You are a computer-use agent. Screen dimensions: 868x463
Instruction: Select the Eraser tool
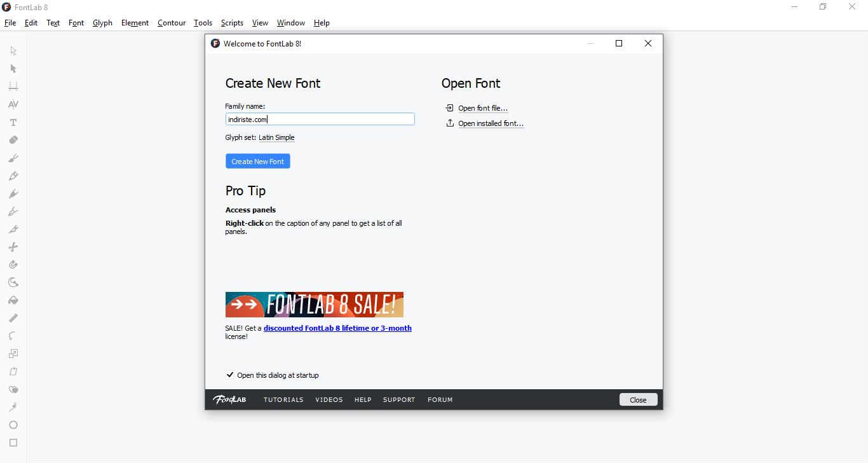[x=13, y=140]
